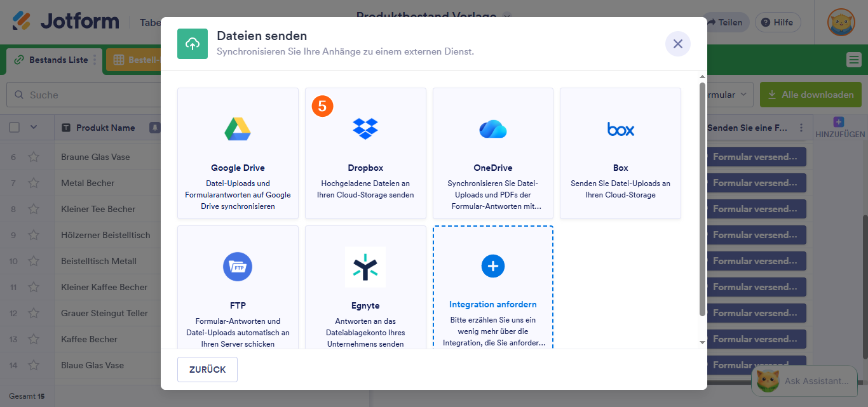This screenshot has width=868, height=407.
Task: Click the Teilen button
Action: point(726,22)
